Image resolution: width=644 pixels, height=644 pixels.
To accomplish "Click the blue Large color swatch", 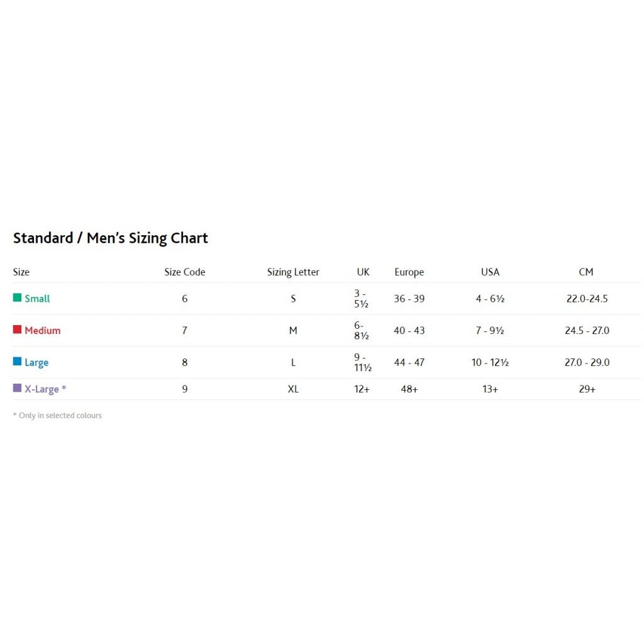I will 17,362.
